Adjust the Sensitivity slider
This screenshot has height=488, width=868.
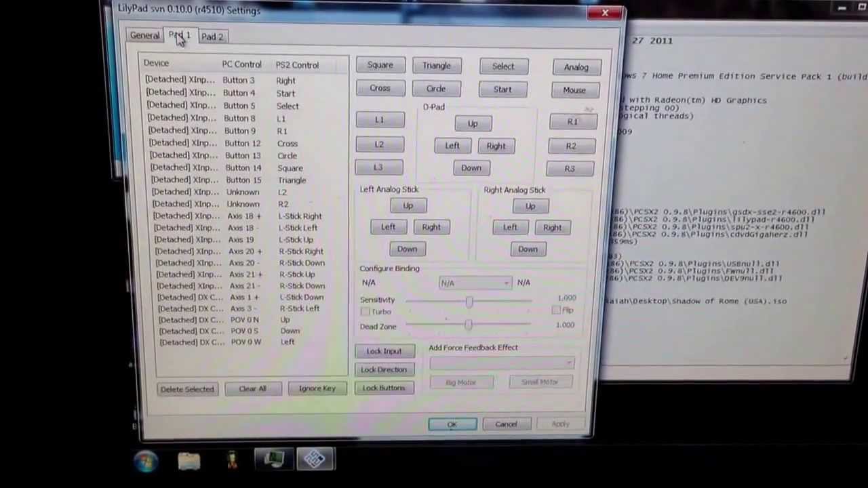[x=469, y=300]
